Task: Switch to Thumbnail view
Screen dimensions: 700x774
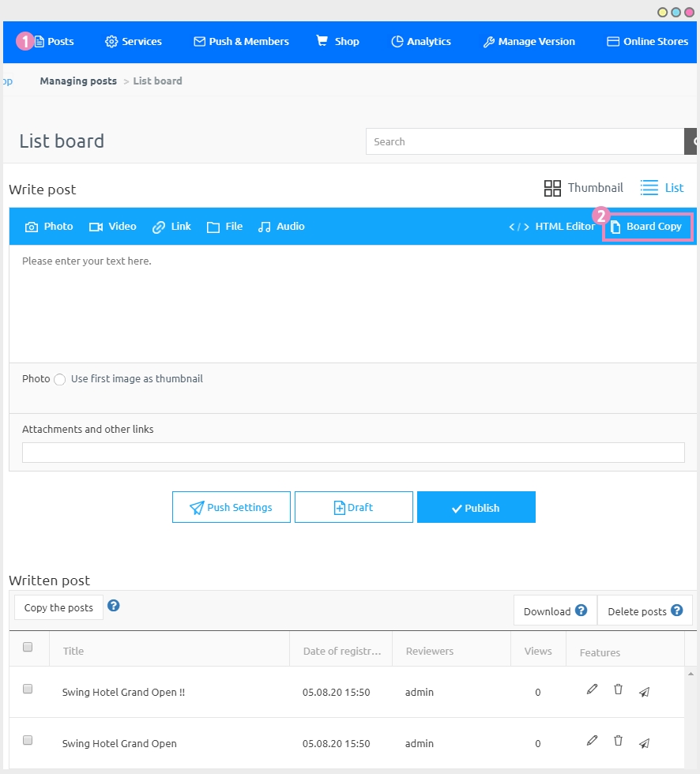Action: (583, 188)
